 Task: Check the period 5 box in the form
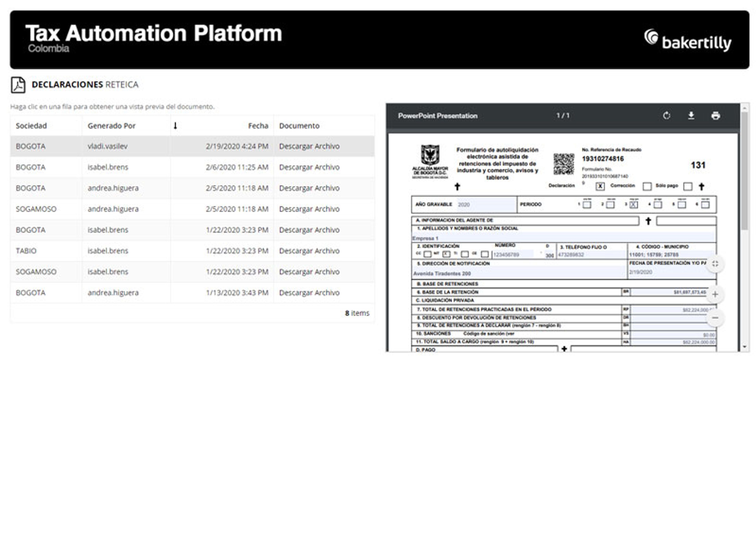(682, 204)
